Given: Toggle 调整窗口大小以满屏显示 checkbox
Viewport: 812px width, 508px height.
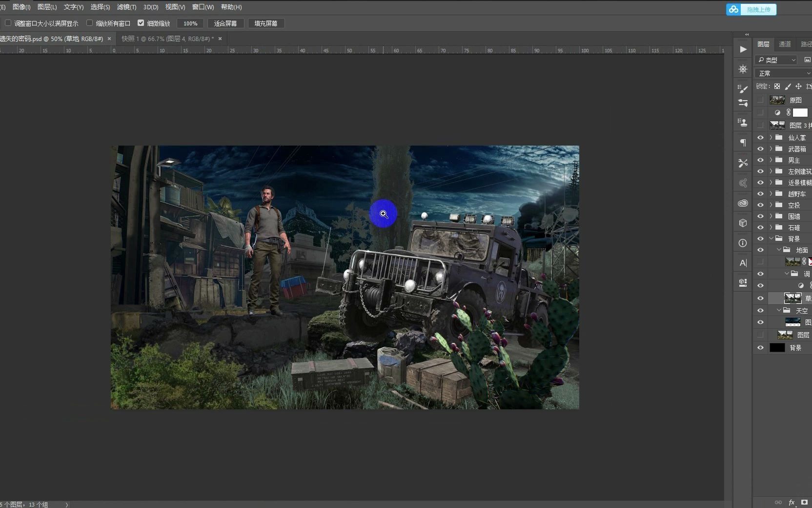Looking at the screenshot, I should [8, 23].
